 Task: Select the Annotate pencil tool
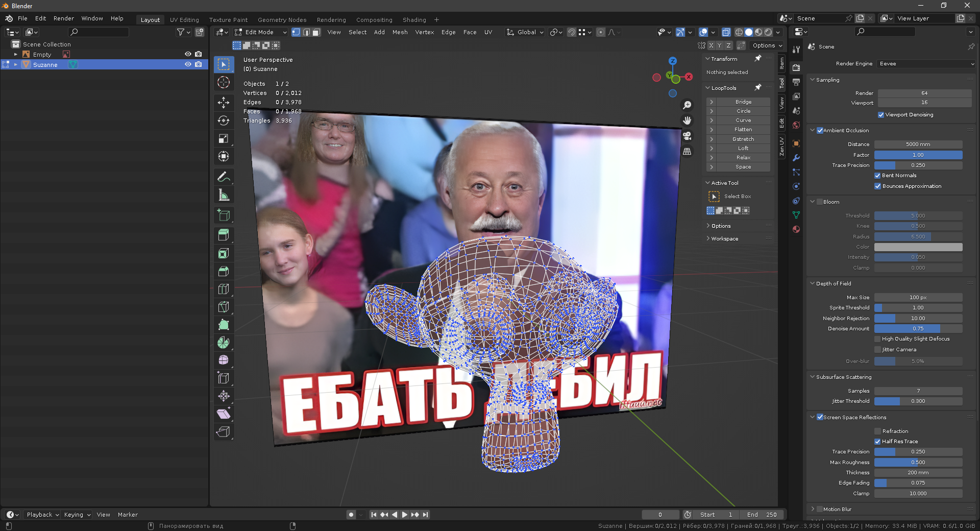point(224,177)
